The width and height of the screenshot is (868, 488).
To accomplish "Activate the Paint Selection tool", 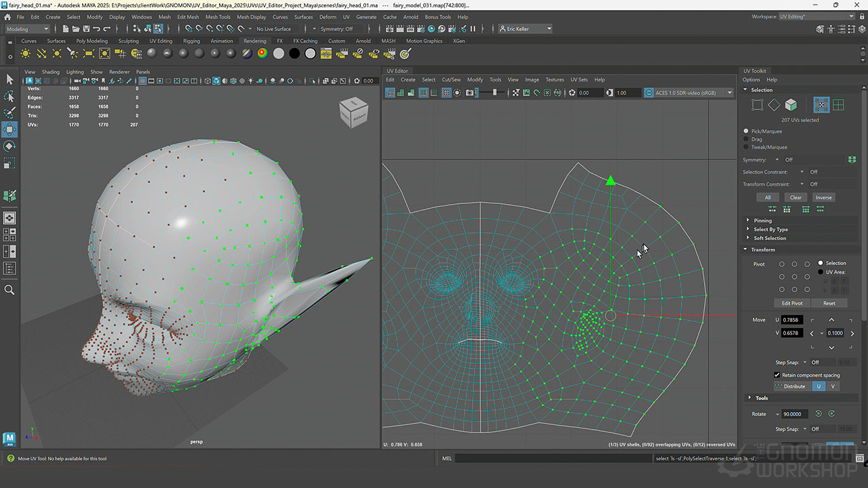I will 9,113.
